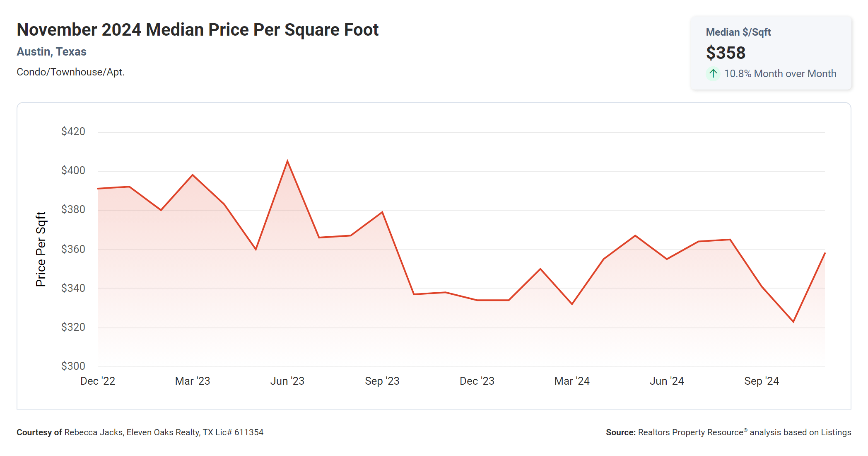Click the Jun '23 peak data point
The height and width of the screenshot is (456, 868).
pyautogui.click(x=287, y=161)
